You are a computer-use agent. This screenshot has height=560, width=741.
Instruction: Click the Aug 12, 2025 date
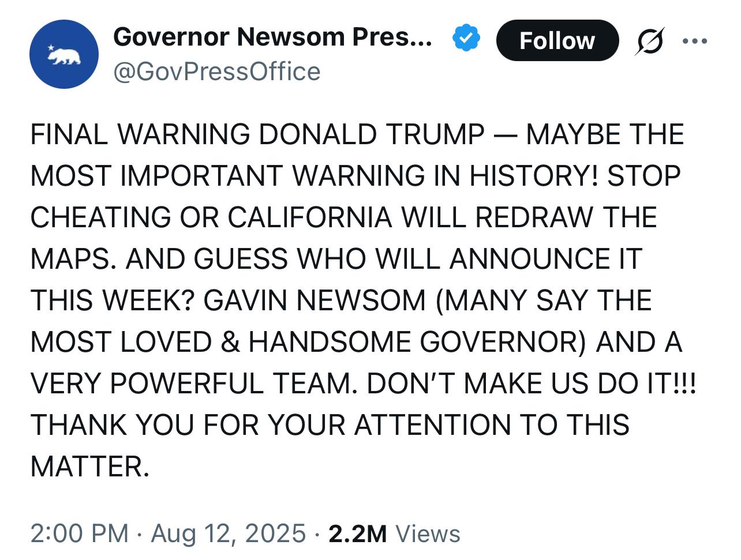coord(228,533)
